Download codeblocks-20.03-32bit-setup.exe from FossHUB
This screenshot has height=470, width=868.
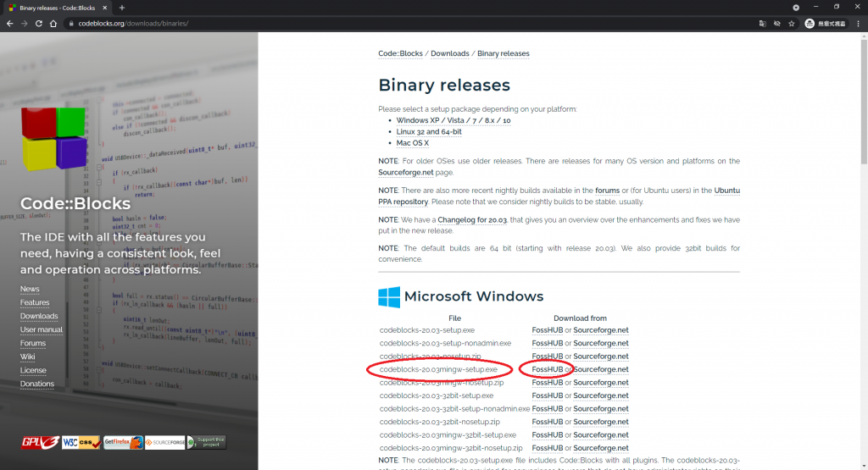click(548, 396)
